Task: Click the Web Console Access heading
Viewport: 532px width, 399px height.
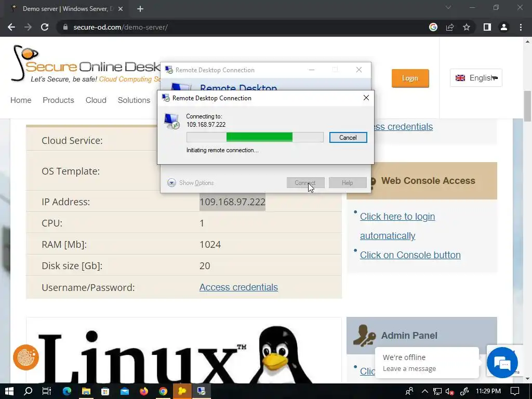Action: click(428, 181)
